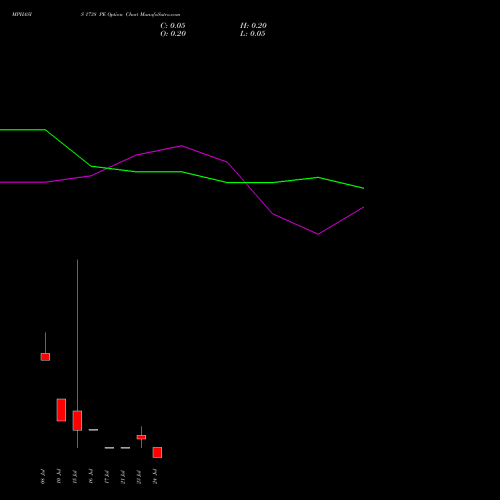Select the green dash candle above 21 Jul

pyautogui.click(x=125, y=448)
